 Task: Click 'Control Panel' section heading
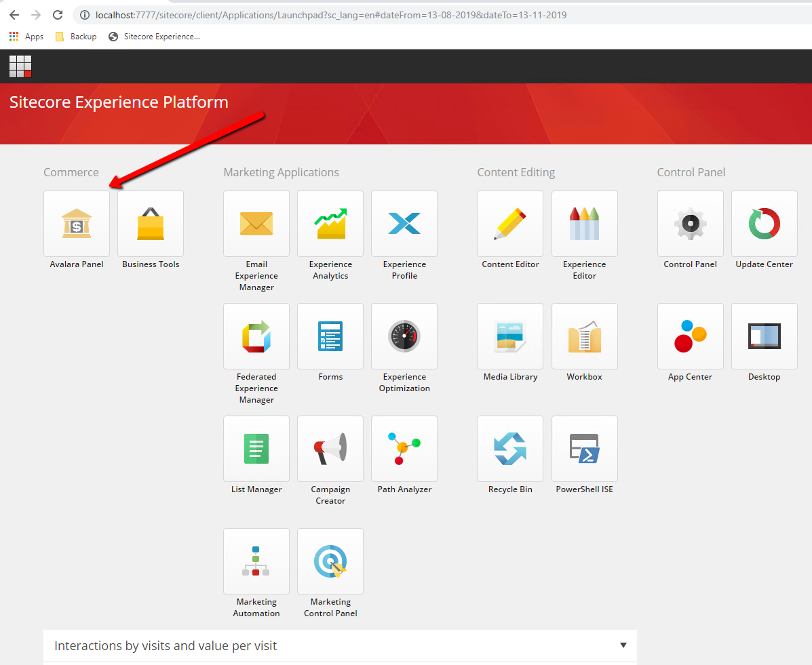pos(691,172)
